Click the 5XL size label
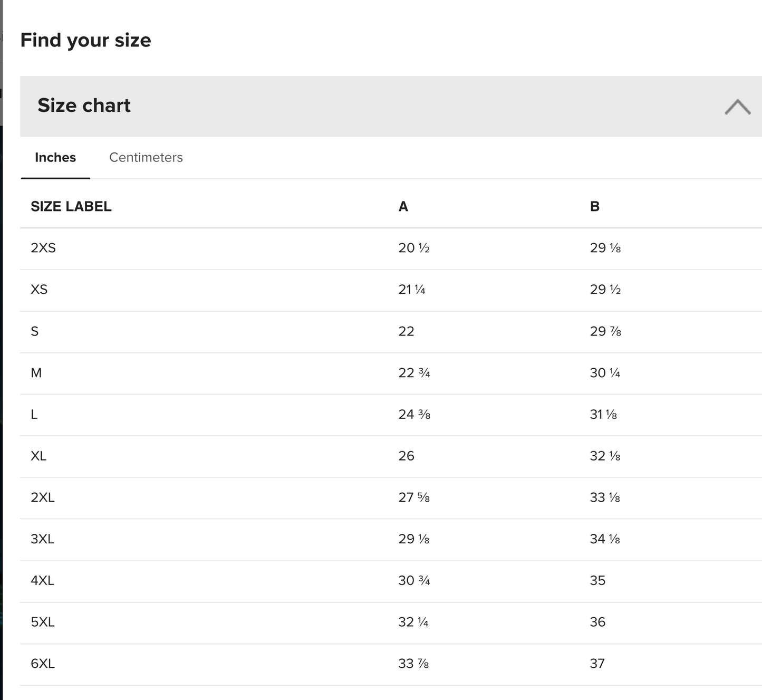 pyautogui.click(x=43, y=622)
